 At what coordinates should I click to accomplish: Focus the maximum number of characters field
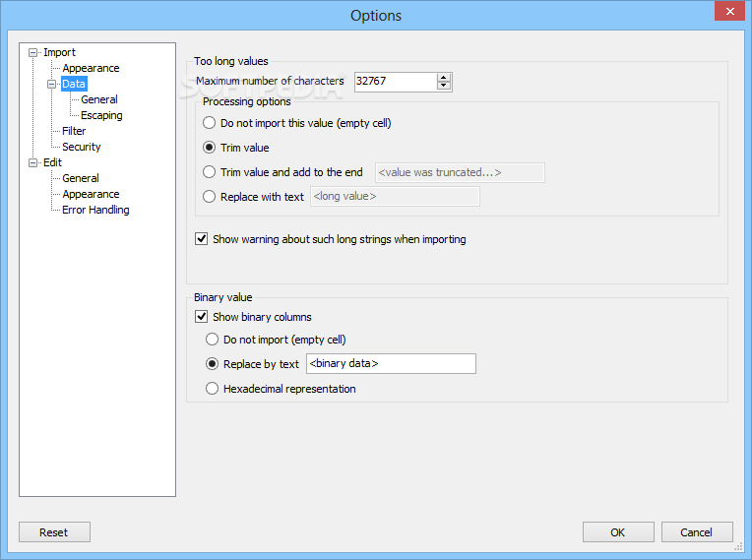(x=396, y=82)
